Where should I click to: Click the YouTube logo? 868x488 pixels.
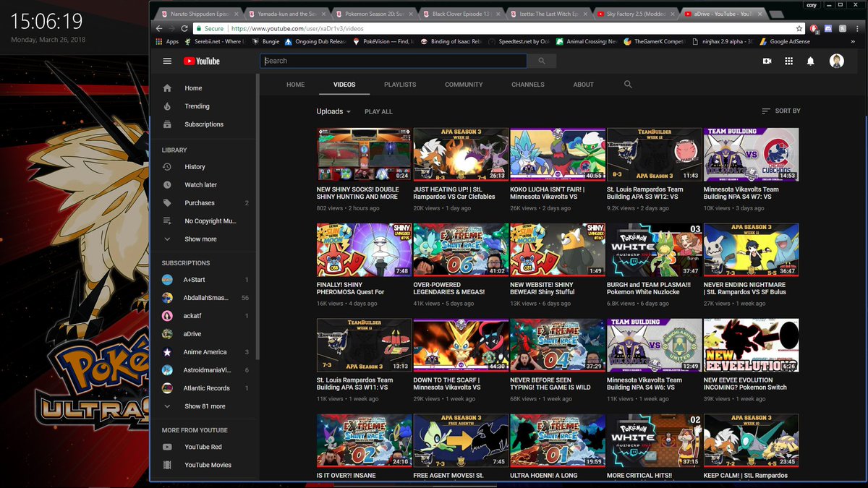coord(201,61)
